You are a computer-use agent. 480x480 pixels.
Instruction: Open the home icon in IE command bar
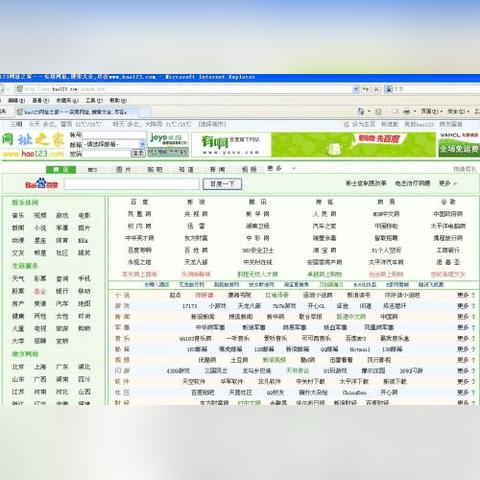click(x=361, y=111)
